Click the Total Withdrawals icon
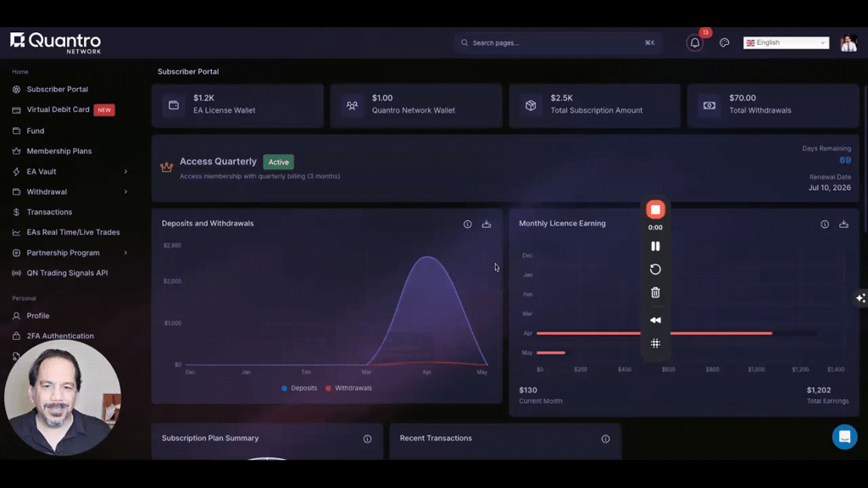Viewport: 868px width, 488px height. 709,105
